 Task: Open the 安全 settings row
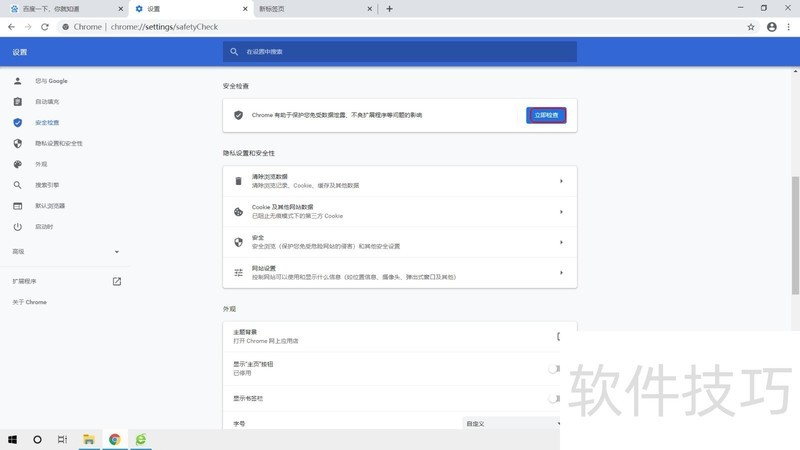(399, 242)
